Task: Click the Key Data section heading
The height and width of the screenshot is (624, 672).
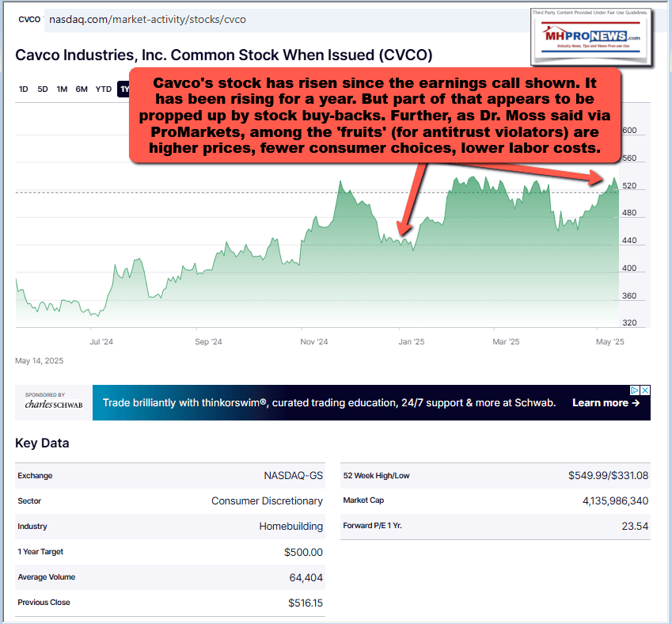Action: coord(42,443)
